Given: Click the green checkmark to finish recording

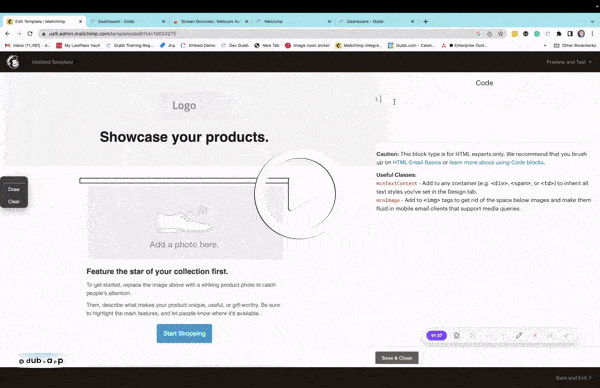Looking at the screenshot, I should click(x=566, y=336).
